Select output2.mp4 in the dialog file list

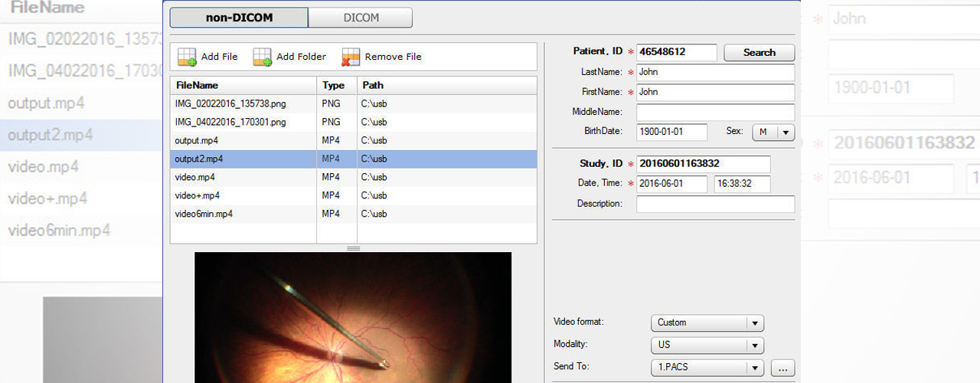(x=353, y=159)
